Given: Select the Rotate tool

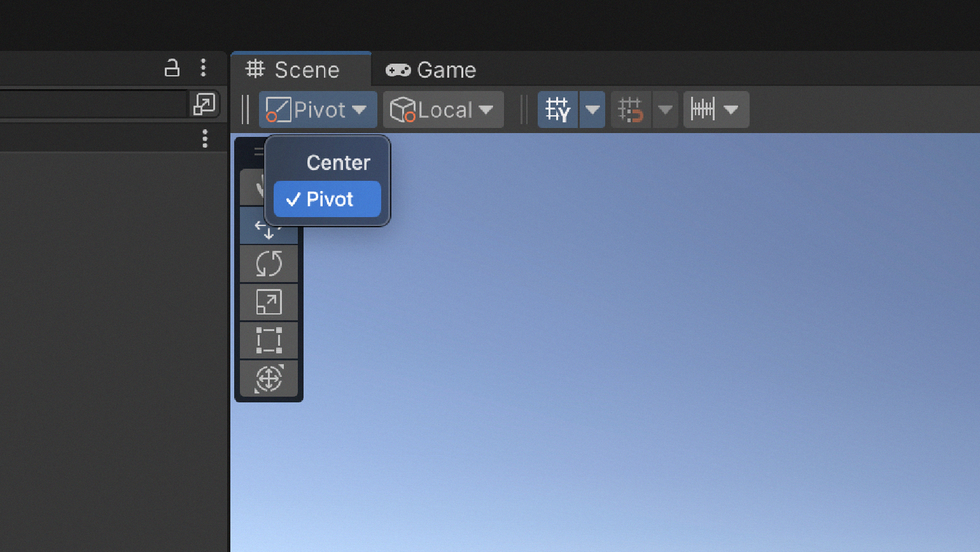Looking at the screenshot, I should [x=269, y=264].
